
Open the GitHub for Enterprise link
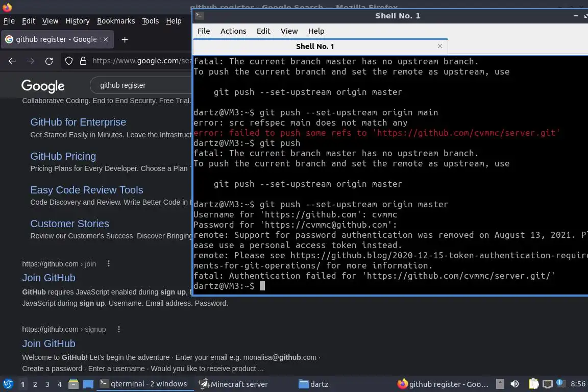(78, 122)
